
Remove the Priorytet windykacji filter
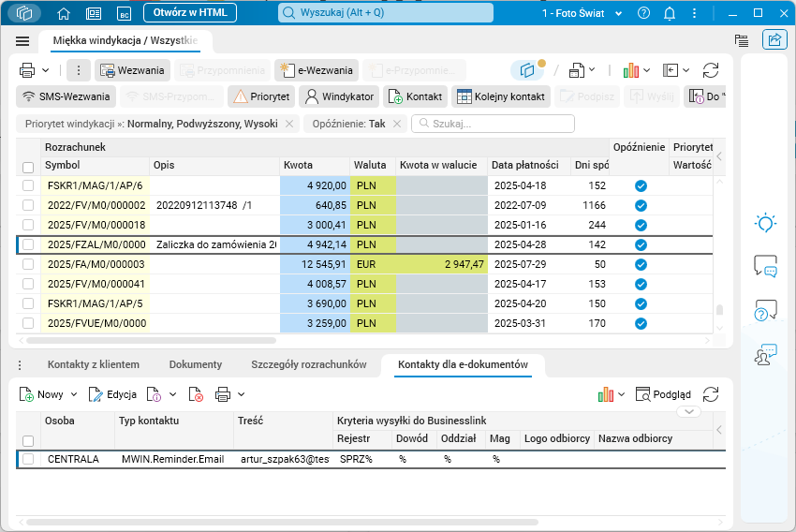[x=288, y=124]
